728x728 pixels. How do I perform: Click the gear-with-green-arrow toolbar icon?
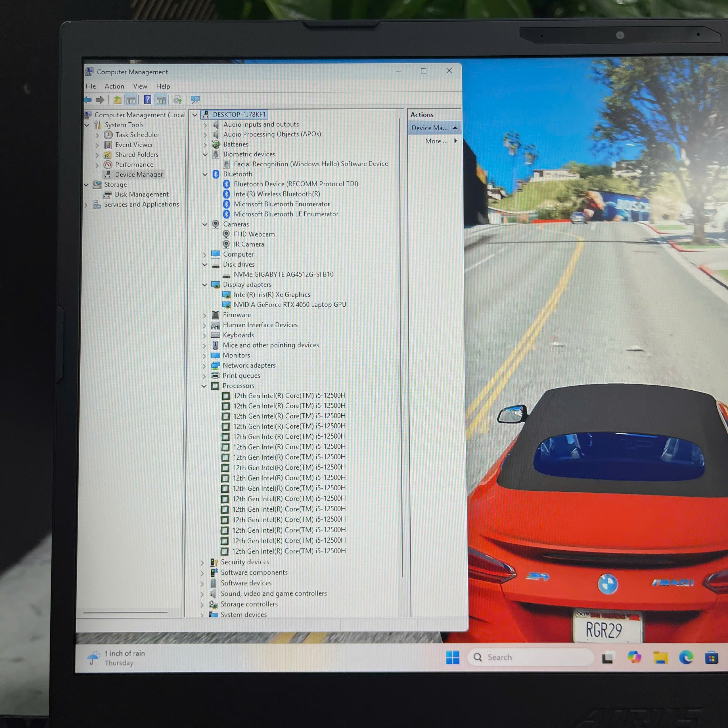coord(177,100)
